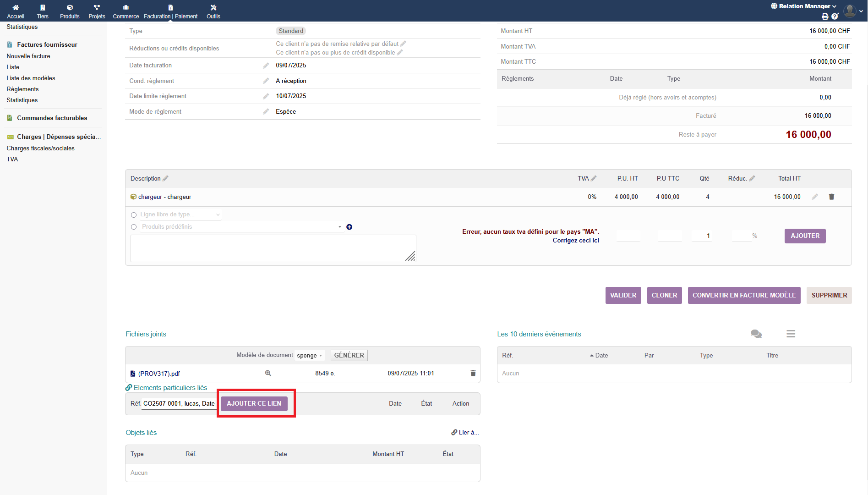This screenshot has height=495, width=868.
Task: Click the line description text area
Action: [x=273, y=248]
